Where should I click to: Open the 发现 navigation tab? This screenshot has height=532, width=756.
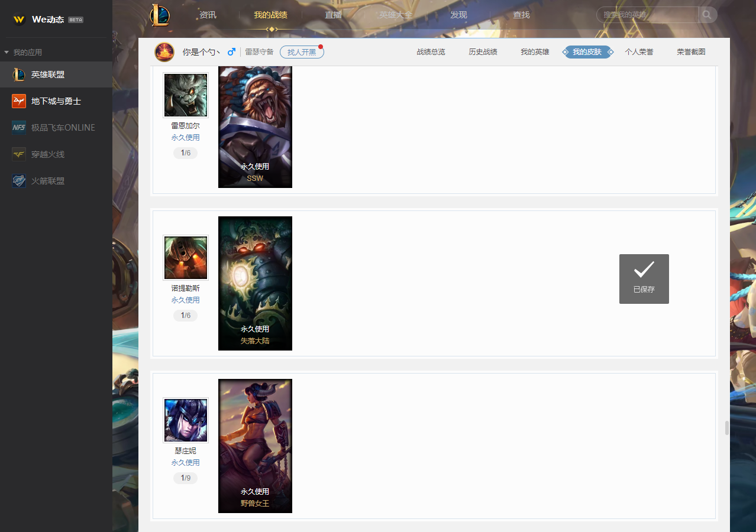point(458,15)
